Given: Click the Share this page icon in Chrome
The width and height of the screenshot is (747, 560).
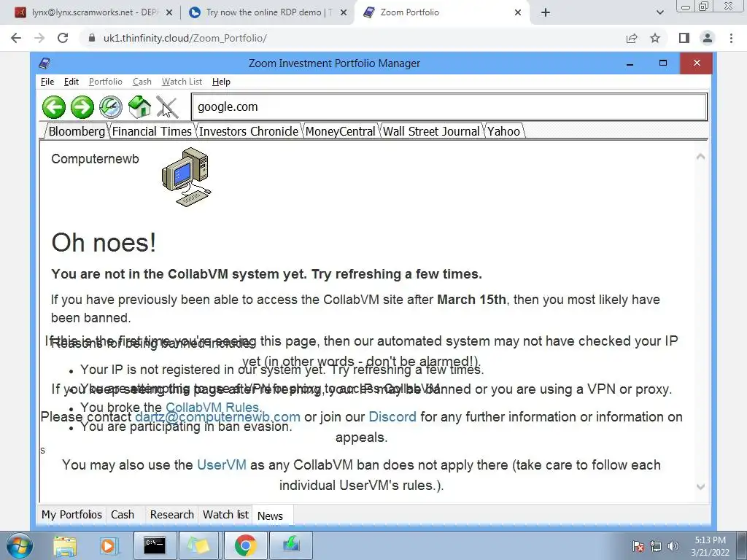Looking at the screenshot, I should click(x=632, y=38).
